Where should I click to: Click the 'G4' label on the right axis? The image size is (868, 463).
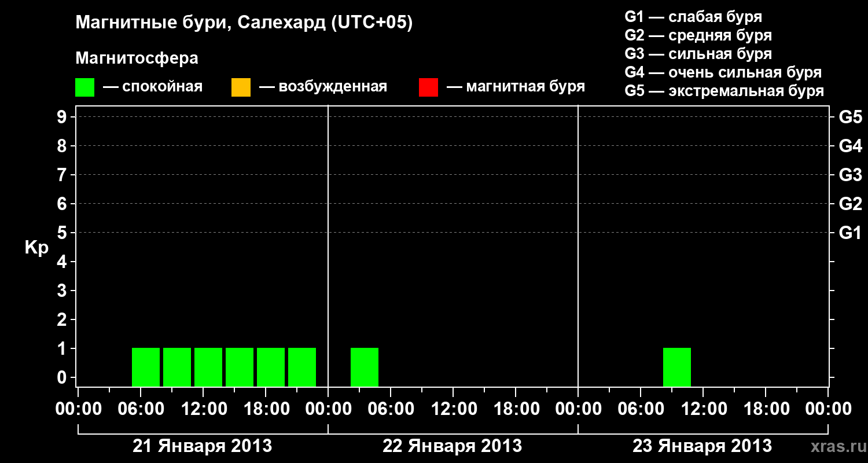click(x=851, y=146)
